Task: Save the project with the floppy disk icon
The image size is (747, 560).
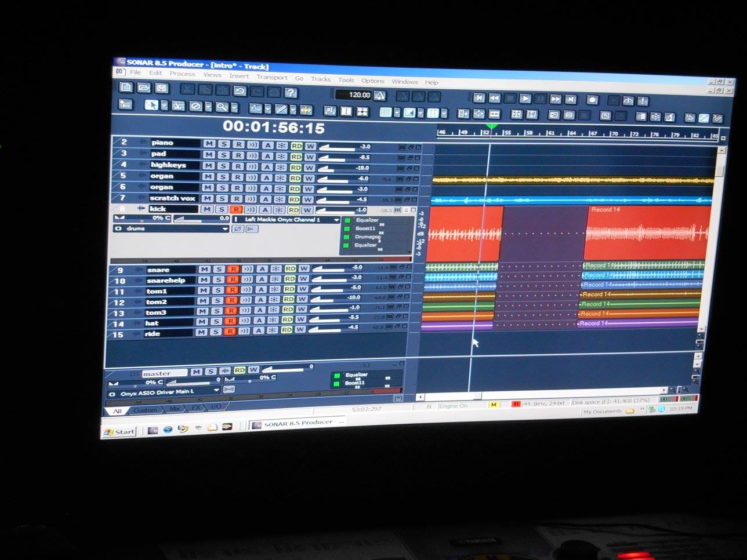Action: coord(162,88)
